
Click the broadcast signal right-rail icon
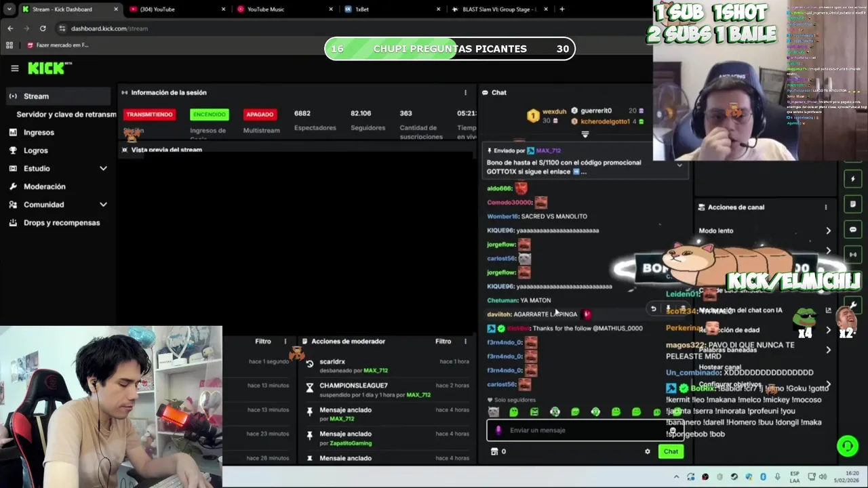tap(853, 255)
